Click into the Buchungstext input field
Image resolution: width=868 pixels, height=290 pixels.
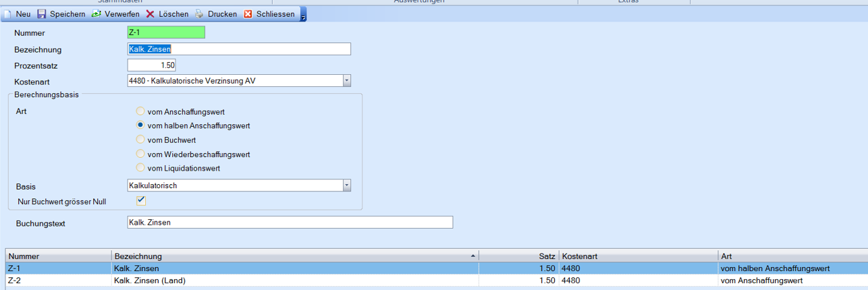point(290,223)
